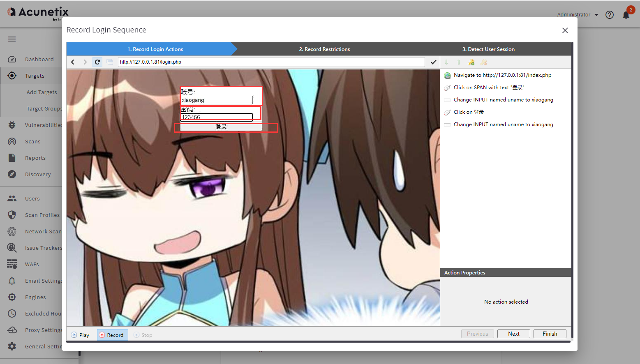Close the Record Login Sequence dialog

tap(565, 30)
